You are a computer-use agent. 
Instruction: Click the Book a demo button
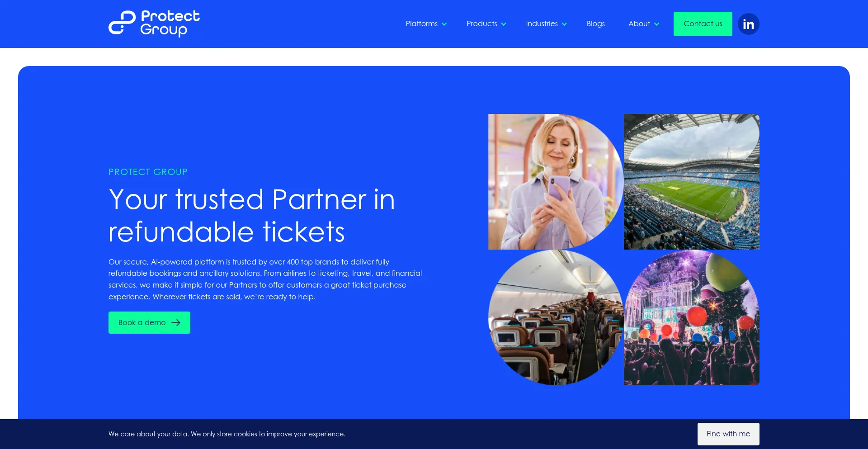149,322
